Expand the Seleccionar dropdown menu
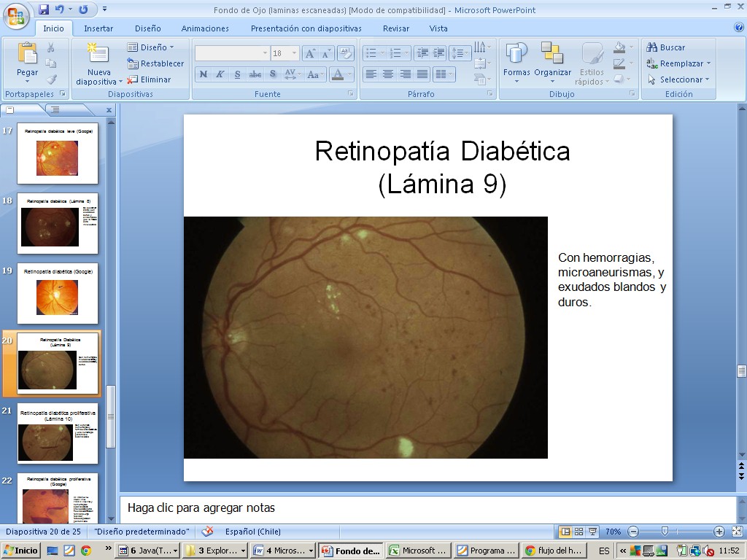 678,79
